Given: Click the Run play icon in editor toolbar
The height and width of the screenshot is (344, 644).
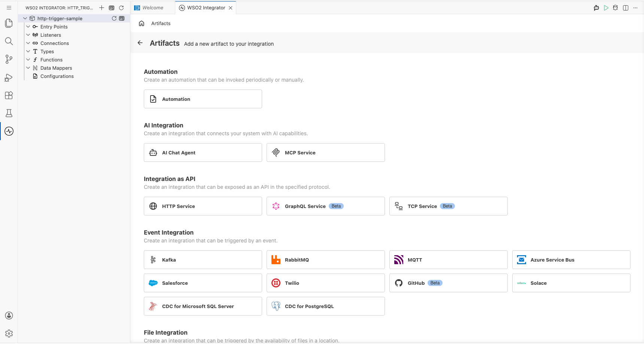Looking at the screenshot, I should [606, 7].
